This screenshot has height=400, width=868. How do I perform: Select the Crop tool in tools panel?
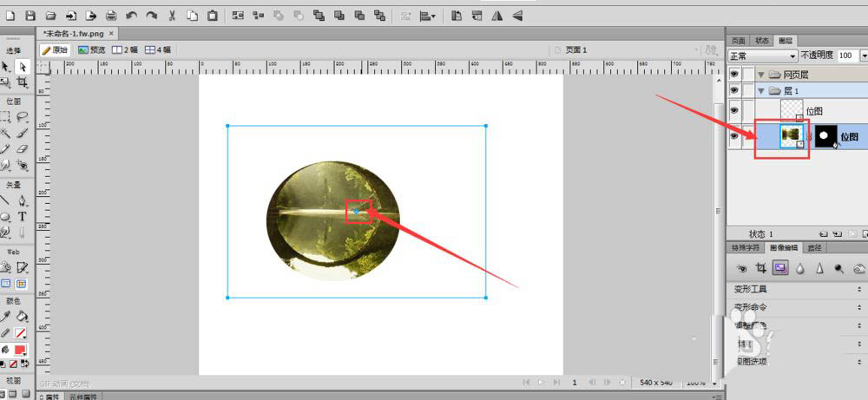[x=23, y=83]
